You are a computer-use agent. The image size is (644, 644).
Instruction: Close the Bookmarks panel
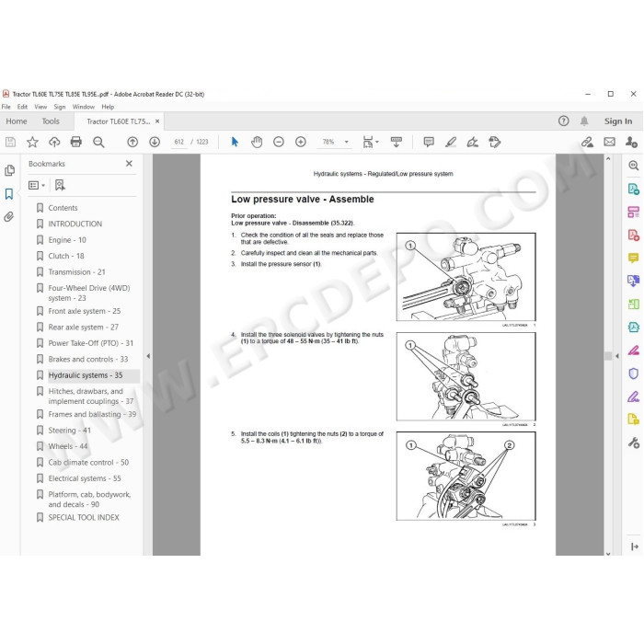coord(129,164)
